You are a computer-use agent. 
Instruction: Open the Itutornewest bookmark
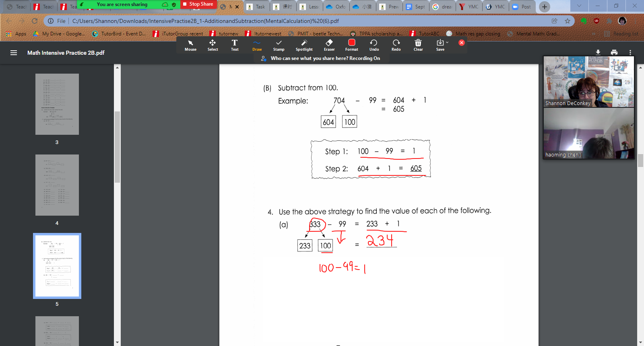click(263, 34)
